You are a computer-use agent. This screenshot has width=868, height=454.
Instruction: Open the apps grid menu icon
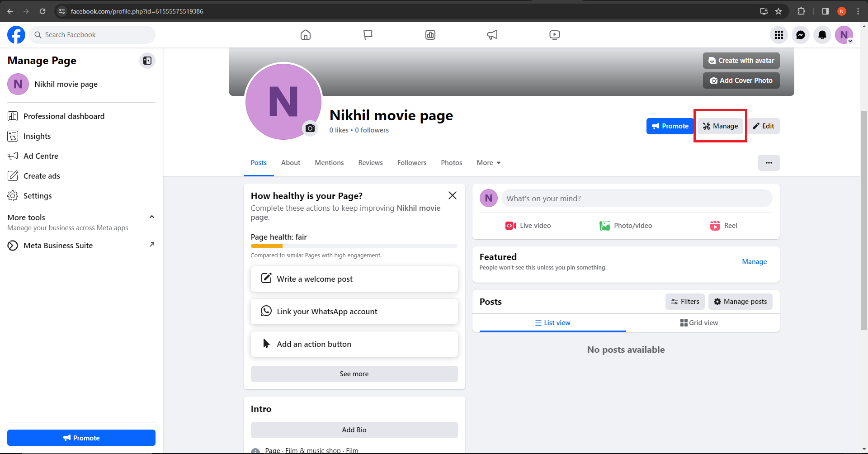pos(779,35)
